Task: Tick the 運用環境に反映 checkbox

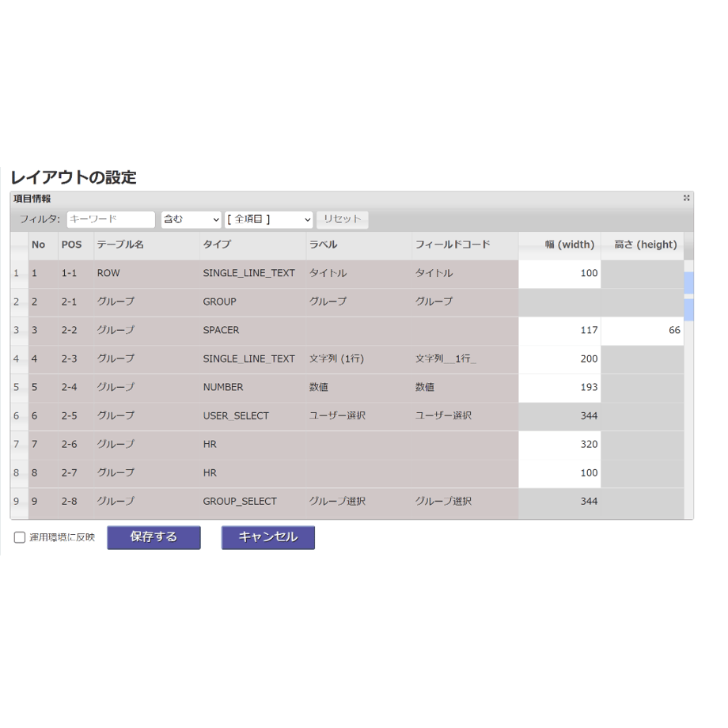Action: 20,537
